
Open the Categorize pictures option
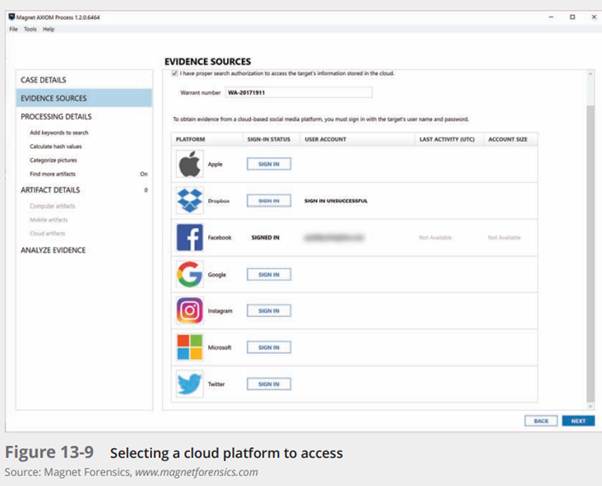[x=53, y=160]
